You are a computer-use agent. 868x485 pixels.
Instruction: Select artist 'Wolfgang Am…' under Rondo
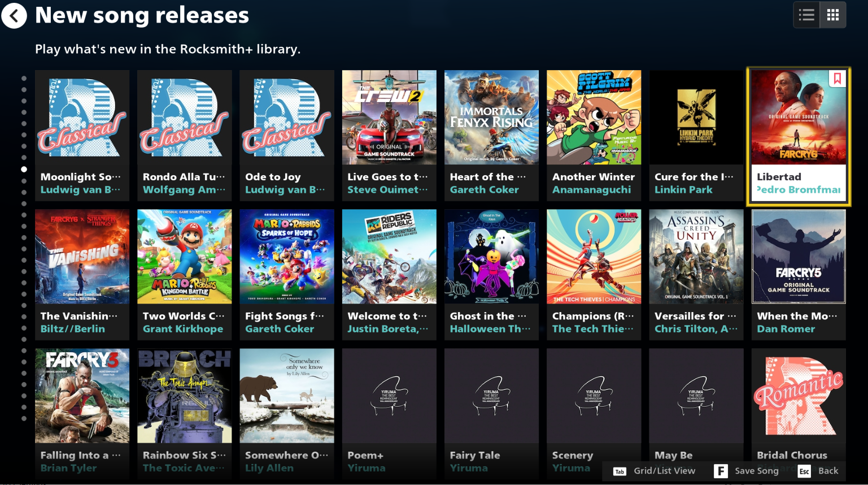click(184, 190)
